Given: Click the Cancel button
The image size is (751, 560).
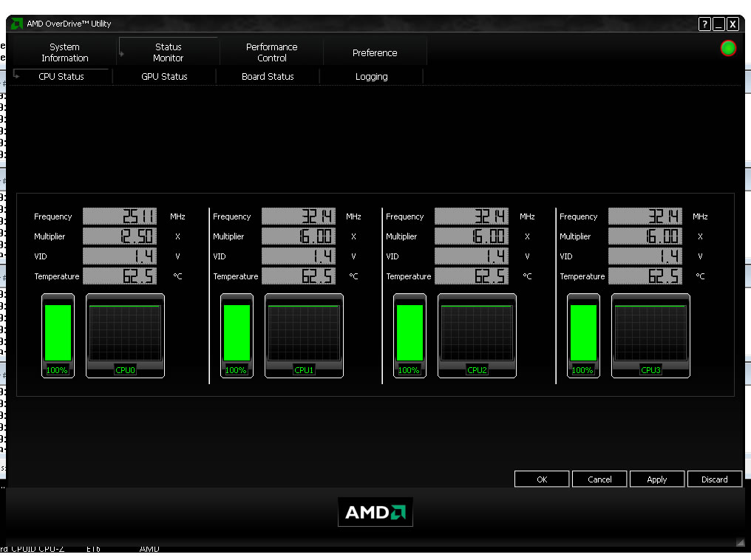Looking at the screenshot, I should click(599, 479).
